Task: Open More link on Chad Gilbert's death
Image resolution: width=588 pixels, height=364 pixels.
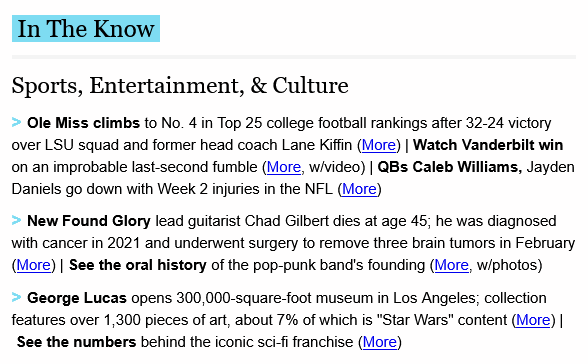Action: click(33, 265)
